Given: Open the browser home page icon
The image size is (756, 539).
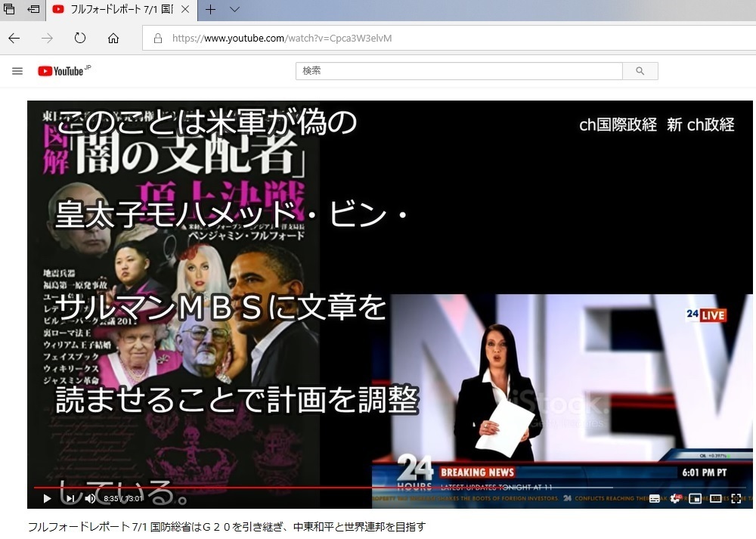Looking at the screenshot, I should click(x=113, y=38).
